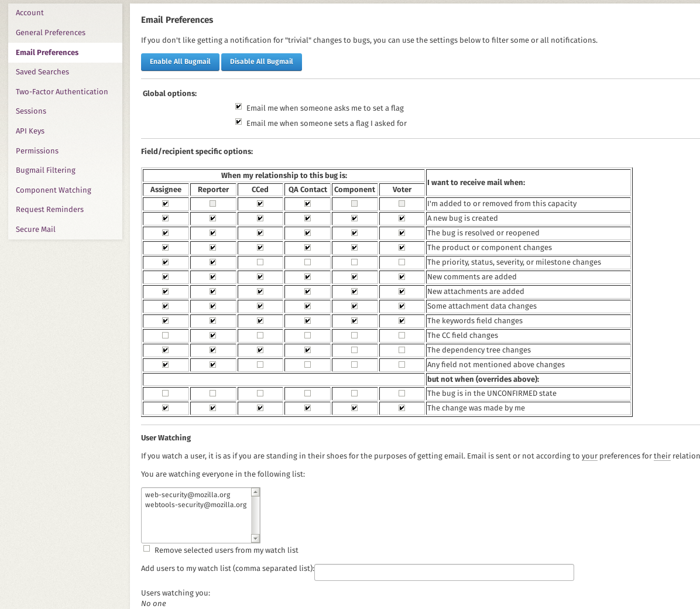Click the Enable All Bugmail button

pyautogui.click(x=180, y=61)
